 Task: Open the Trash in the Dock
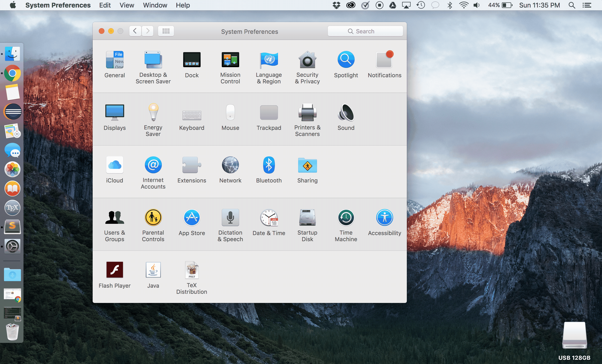[12, 332]
